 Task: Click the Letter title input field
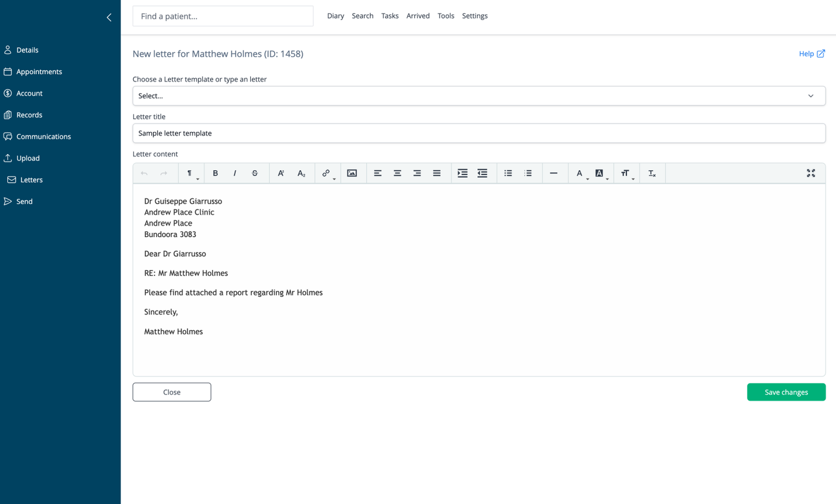[479, 133]
